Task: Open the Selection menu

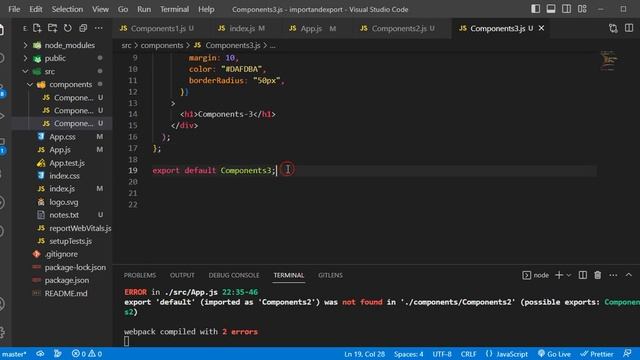Action: (67, 9)
